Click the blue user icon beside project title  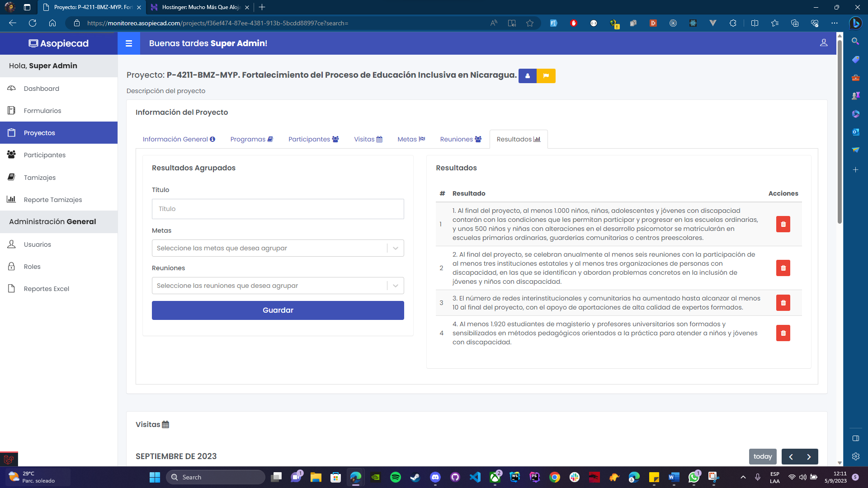tap(527, 75)
